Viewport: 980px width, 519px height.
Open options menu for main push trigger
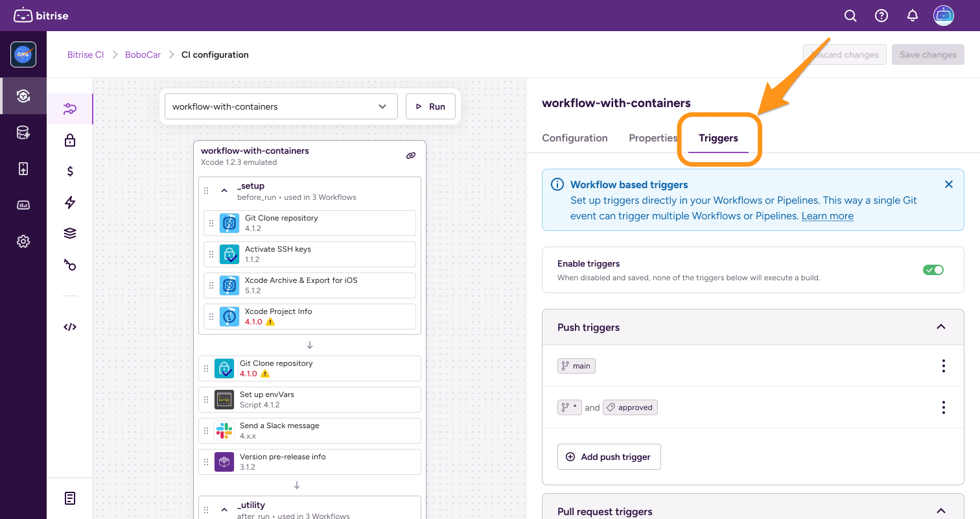point(944,366)
